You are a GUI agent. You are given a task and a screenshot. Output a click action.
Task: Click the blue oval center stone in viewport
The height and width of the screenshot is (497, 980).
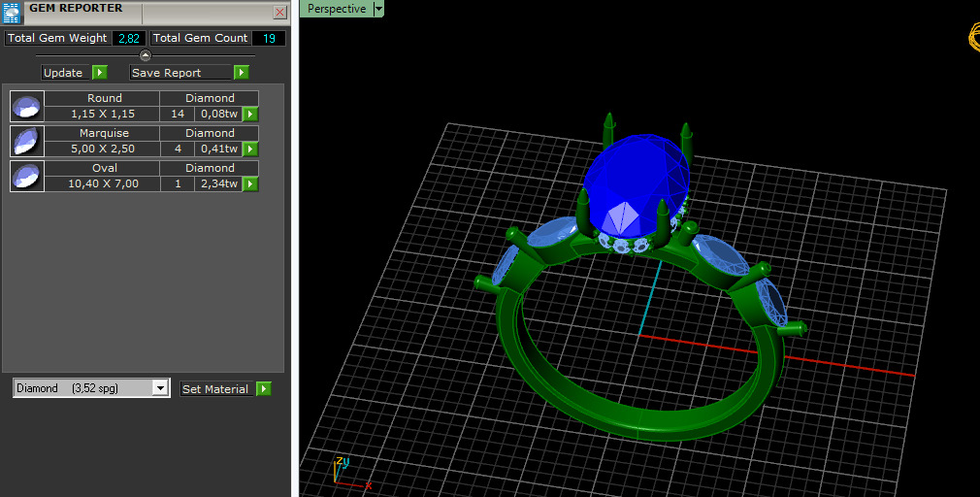click(x=635, y=187)
